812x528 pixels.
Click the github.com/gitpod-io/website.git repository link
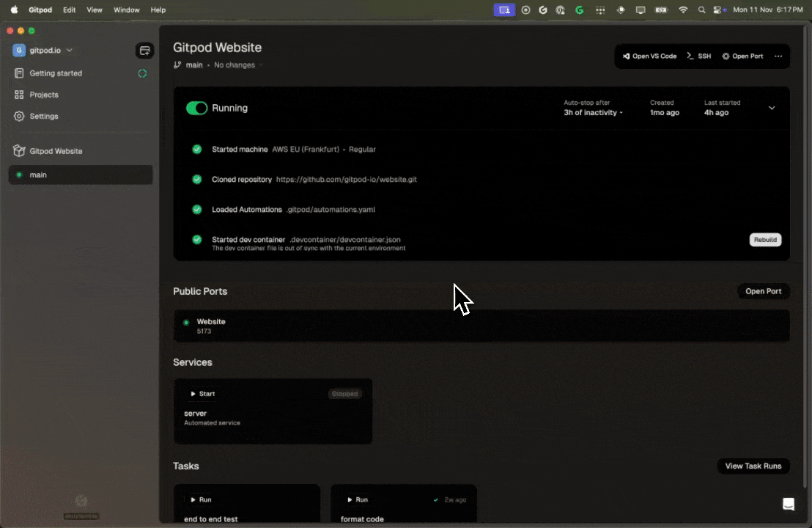click(x=346, y=179)
